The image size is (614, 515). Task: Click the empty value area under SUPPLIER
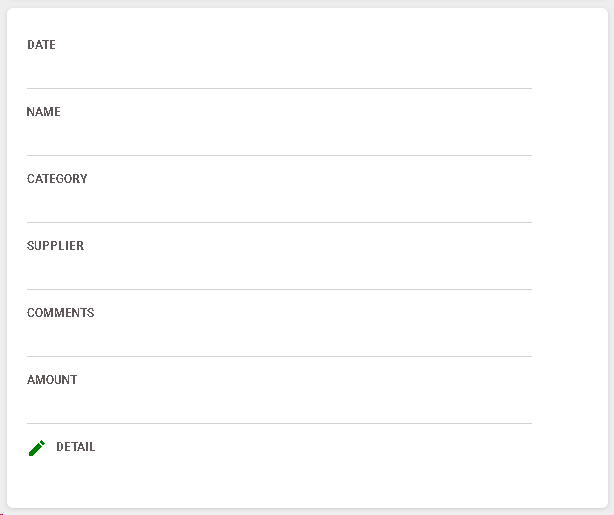coord(279,271)
